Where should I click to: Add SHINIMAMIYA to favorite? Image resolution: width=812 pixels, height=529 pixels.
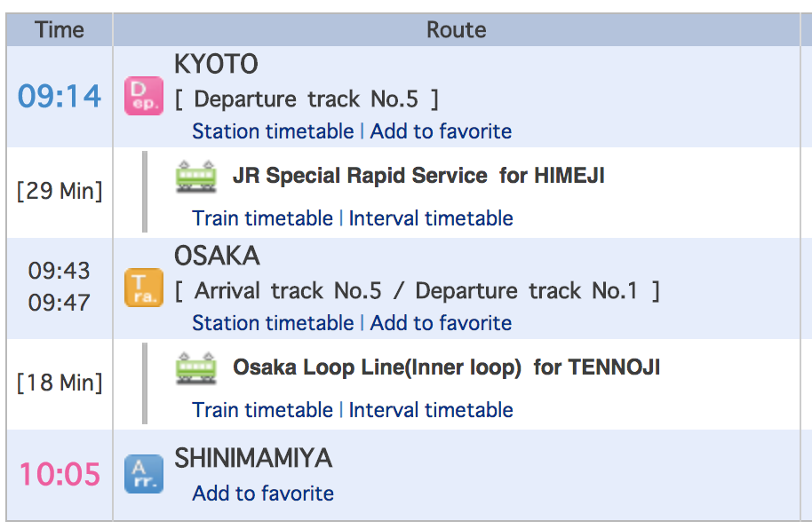coord(263,493)
